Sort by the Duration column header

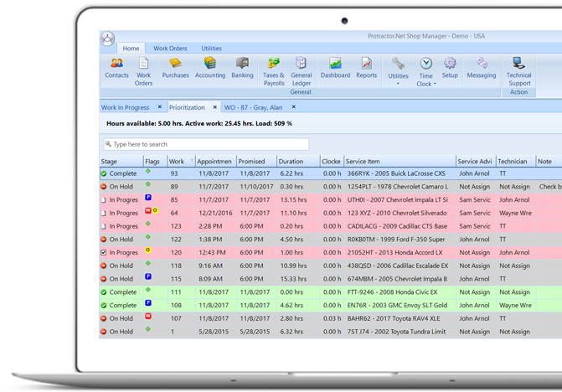pos(298,162)
